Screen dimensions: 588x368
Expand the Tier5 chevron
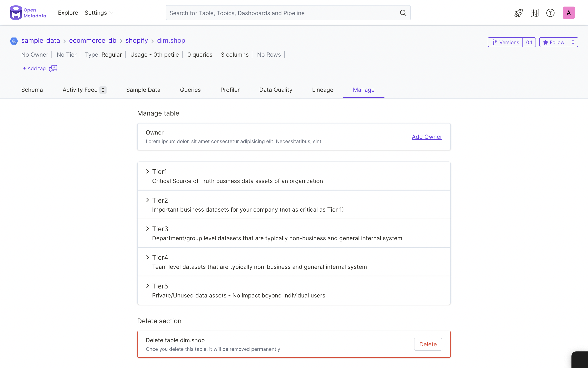(x=147, y=286)
